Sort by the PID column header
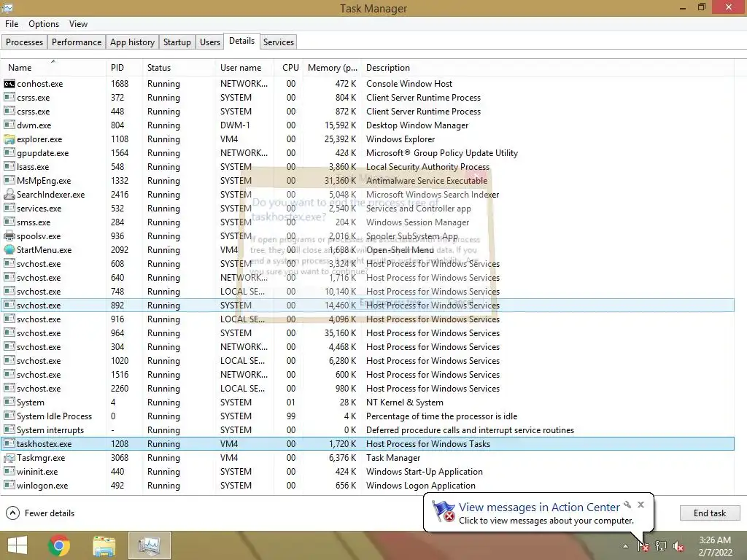 (x=124, y=68)
